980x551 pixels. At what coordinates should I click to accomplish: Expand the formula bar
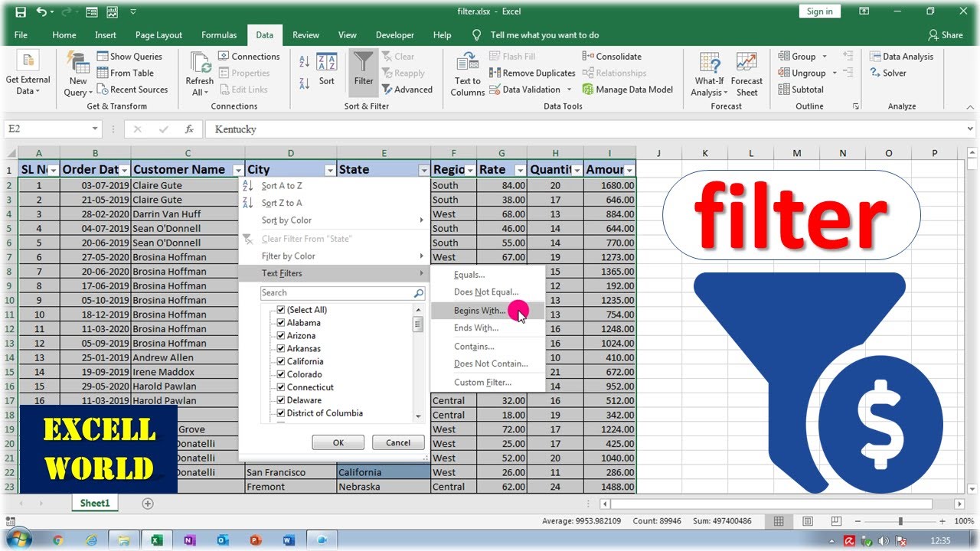point(971,129)
